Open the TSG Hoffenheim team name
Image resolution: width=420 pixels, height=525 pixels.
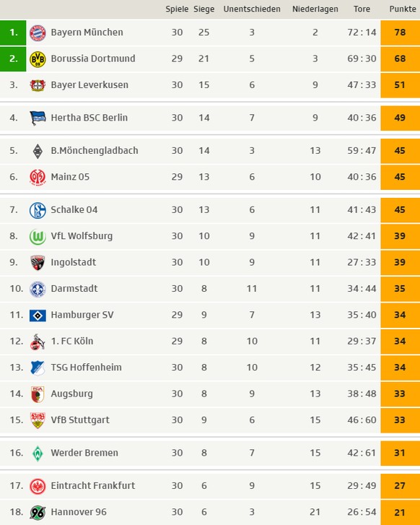(86, 368)
